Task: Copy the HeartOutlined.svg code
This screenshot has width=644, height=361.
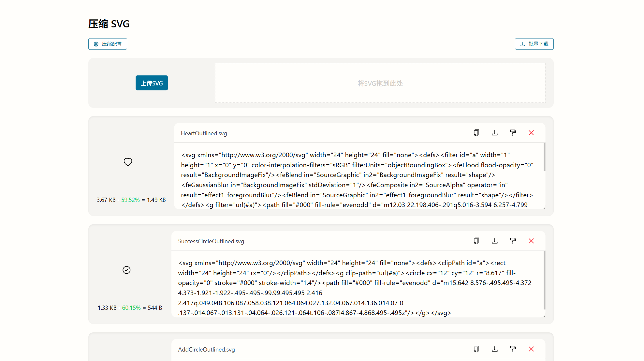Action: coord(476,133)
